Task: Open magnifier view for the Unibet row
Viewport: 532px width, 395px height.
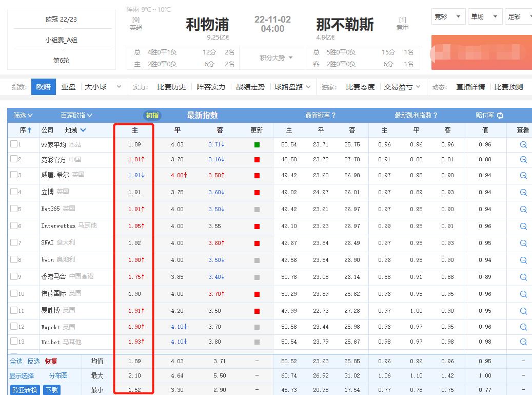Action: coord(522,342)
